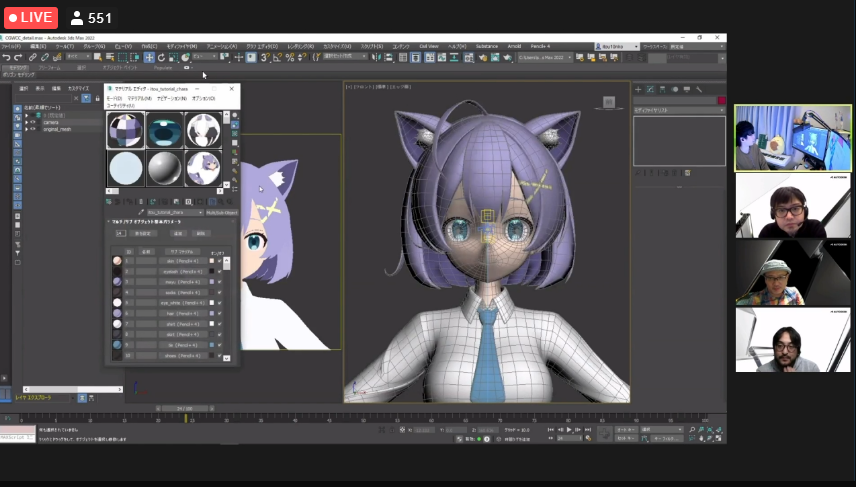This screenshot has height=487, width=856.
Task: Open Select by Name list icon
Action: click(110, 57)
